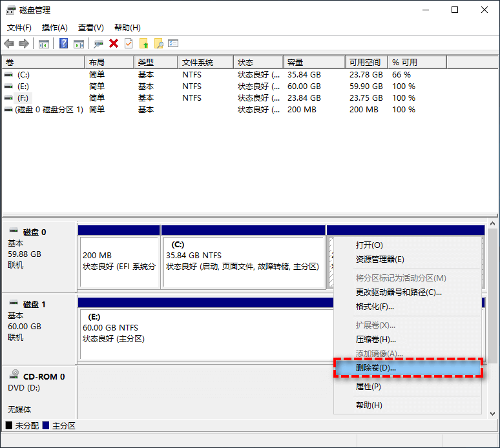Click the 35.84 GB capacity cell
The image size is (500, 448).
pos(304,75)
